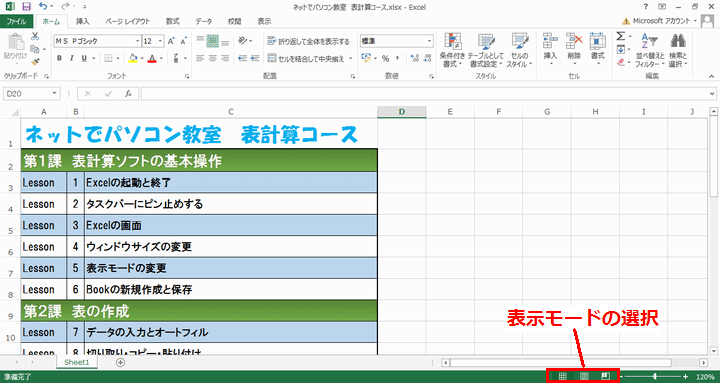This screenshot has height=383, width=720.
Task: Click the Increase Font Size icon
Action: 171,41
